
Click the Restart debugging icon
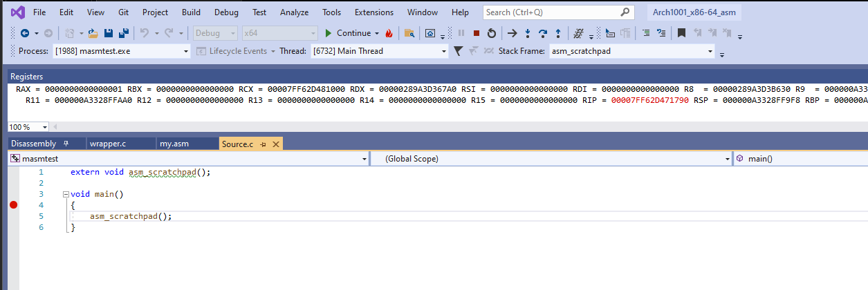pyautogui.click(x=491, y=33)
